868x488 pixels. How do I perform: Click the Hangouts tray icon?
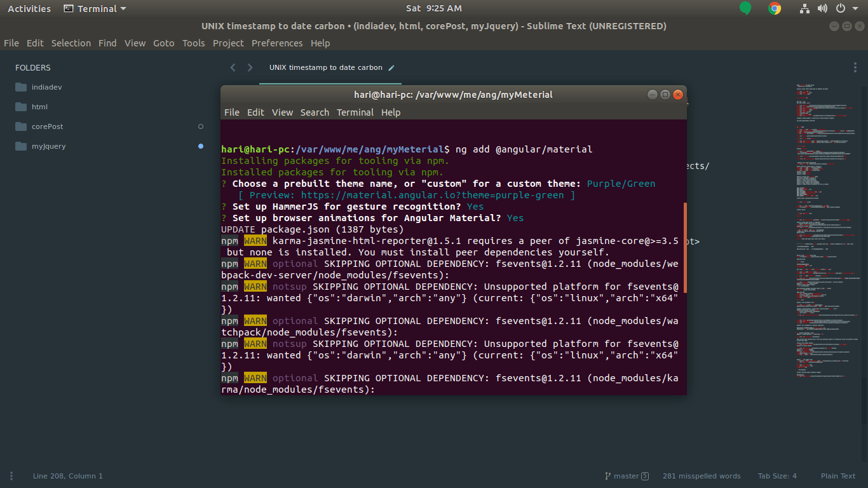[x=745, y=8]
